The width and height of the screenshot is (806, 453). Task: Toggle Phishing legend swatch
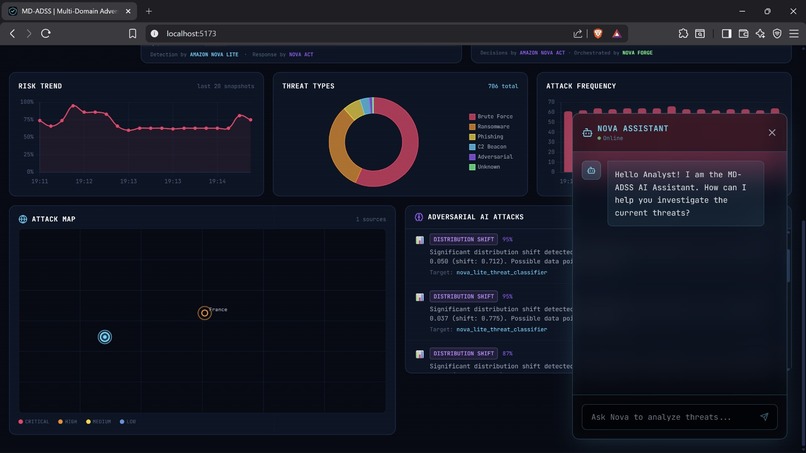tap(472, 137)
